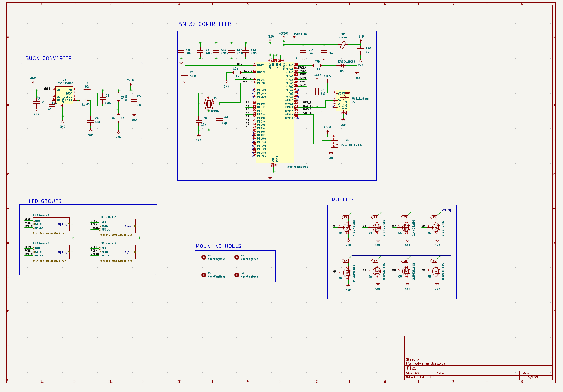Select the SWDIO net label
The height and width of the screenshot is (392, 563).
click(307, 110)
